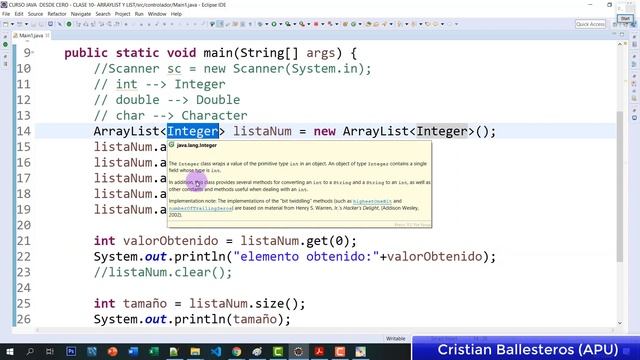Click the "elemento obtenido:" string on line 22
The height and width of the screenshot is (360, 640).
tap(307, 257)
